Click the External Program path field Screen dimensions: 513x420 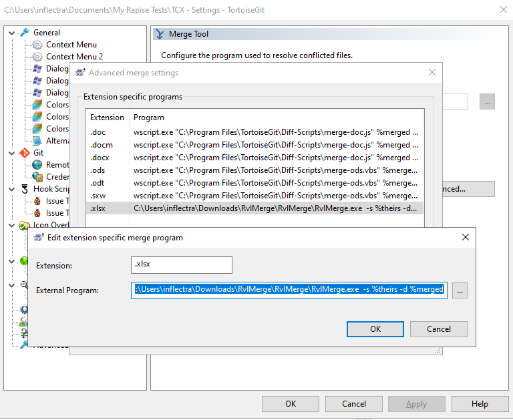[x=289, y=290]
